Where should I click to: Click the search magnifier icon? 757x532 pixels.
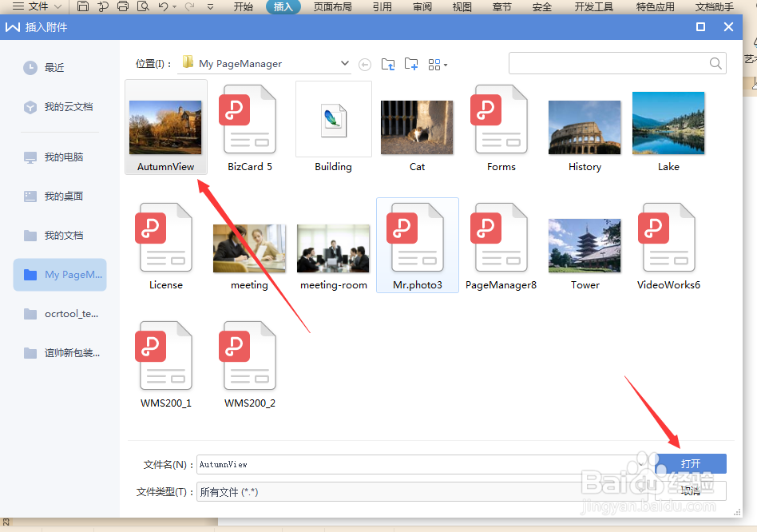pos(715,63)
